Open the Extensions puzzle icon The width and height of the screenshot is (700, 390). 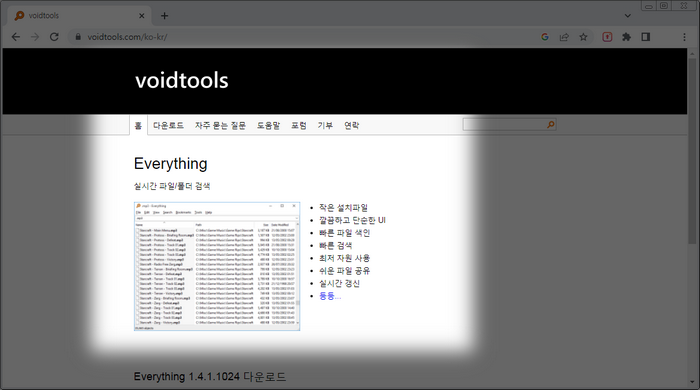point(626,37)
